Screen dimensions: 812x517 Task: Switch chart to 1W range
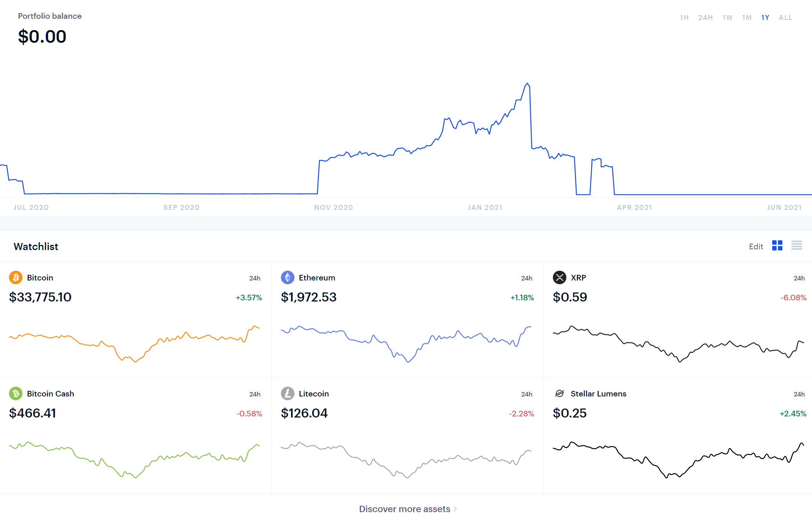pyautogui.click(x=727, y=18)
